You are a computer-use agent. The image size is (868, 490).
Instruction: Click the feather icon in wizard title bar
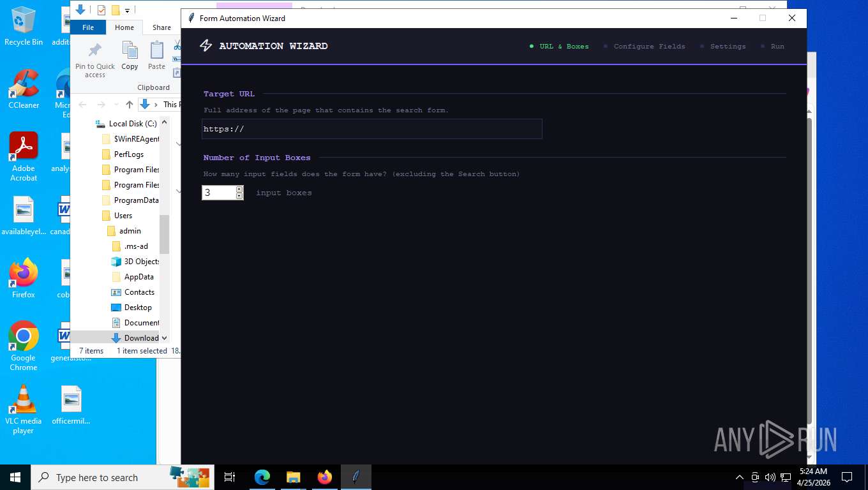[191, 19]
